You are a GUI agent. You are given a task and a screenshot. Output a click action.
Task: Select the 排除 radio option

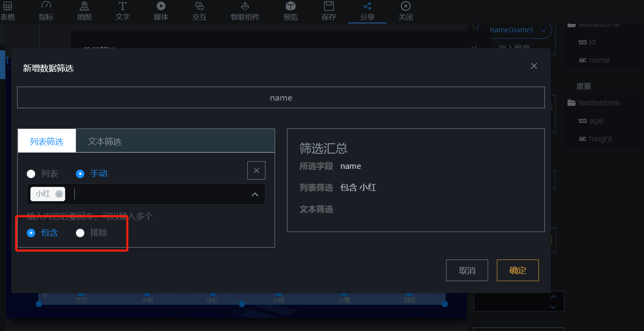click(x=92, y=233)
